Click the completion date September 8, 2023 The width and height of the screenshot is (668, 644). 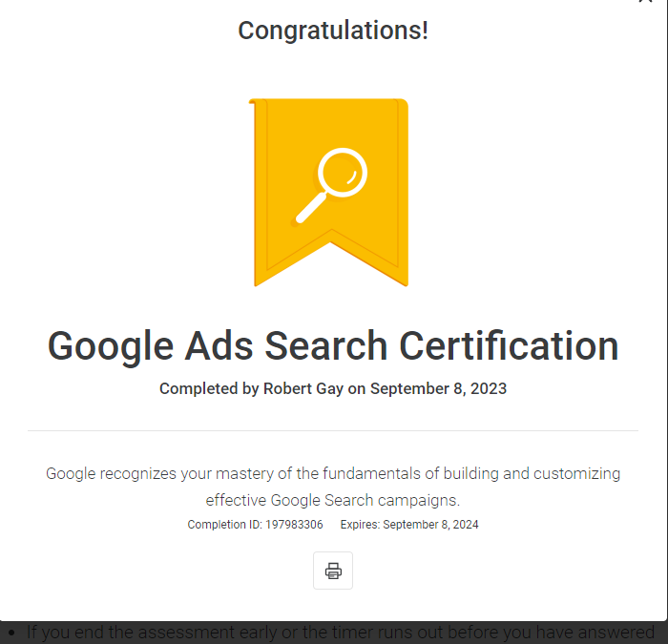tap(438, 389)
